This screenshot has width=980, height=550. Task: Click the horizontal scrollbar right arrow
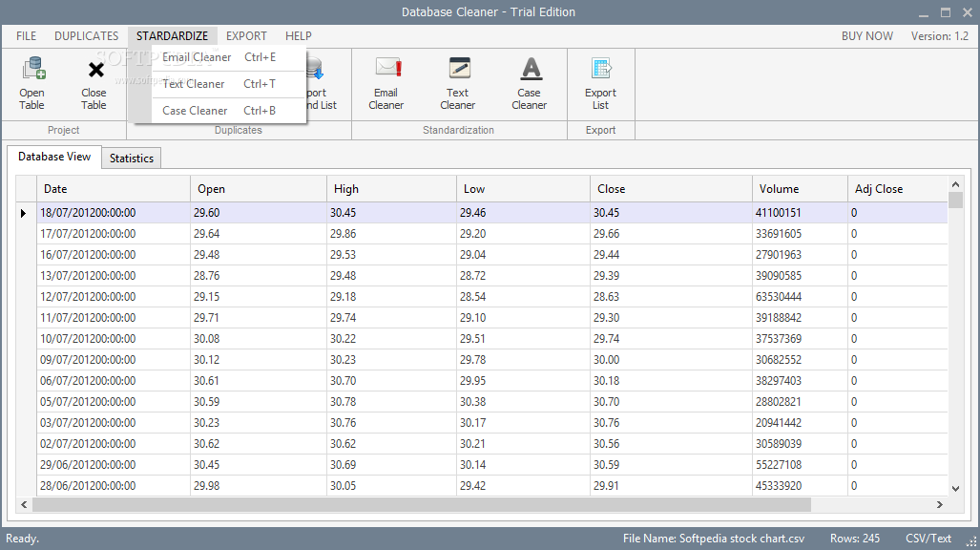point(940,504)
